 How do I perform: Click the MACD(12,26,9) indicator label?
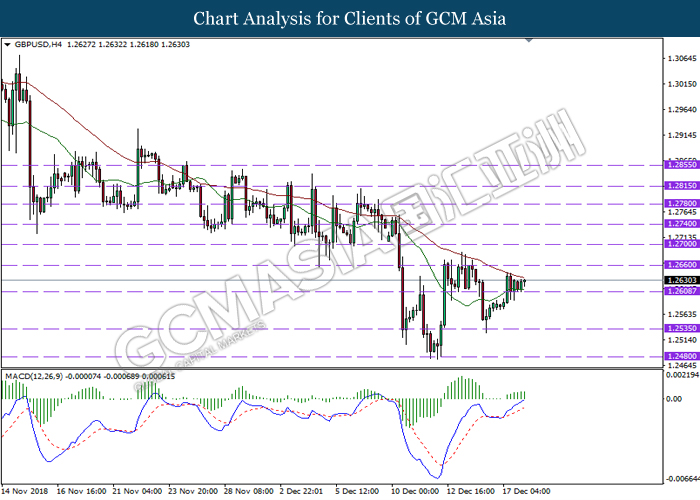(36, 375)
